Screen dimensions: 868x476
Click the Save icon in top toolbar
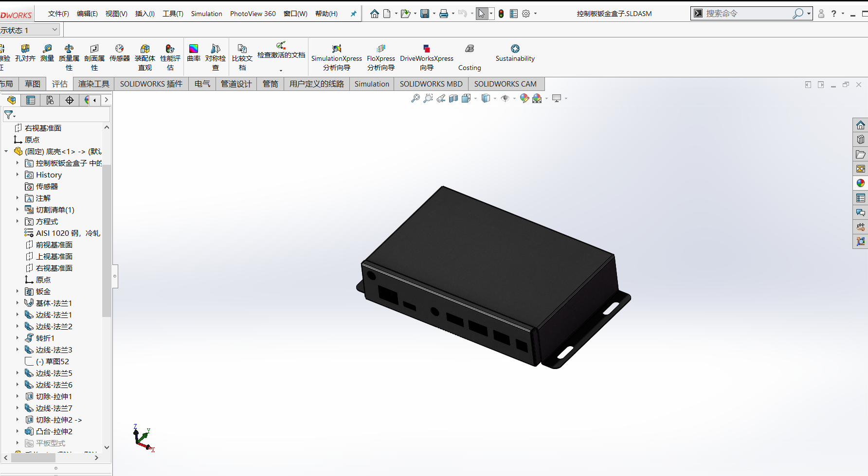point(425,14)
